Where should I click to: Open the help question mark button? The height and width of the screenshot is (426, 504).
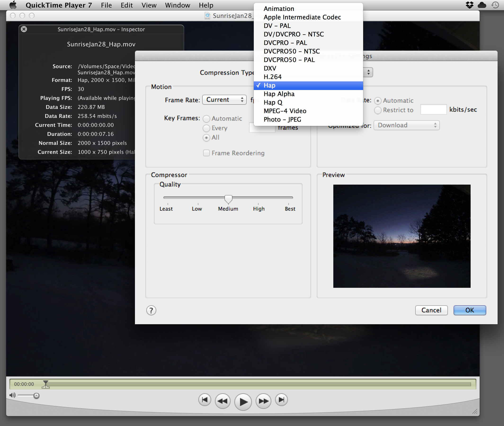[x=151, y=310]
